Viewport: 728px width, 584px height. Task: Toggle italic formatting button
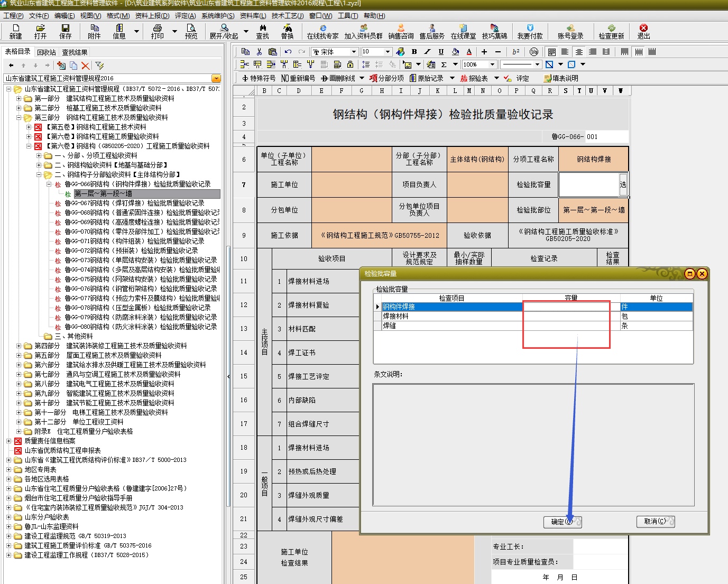click(x=428, y=51)
